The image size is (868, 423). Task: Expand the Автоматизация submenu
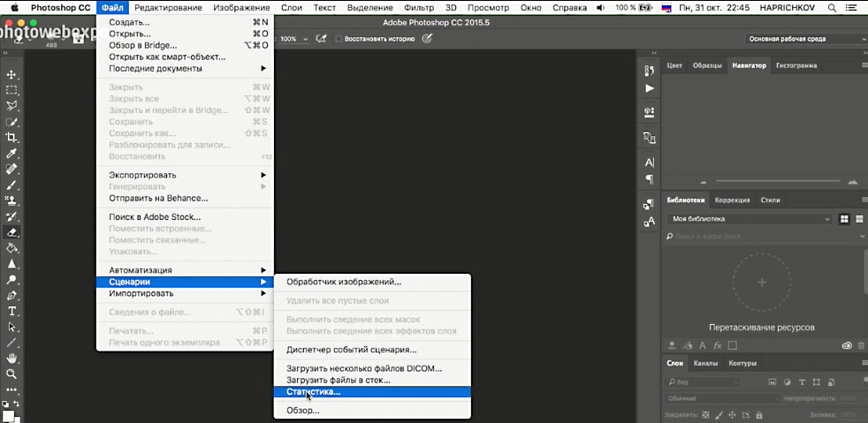(x=185, y=270)
